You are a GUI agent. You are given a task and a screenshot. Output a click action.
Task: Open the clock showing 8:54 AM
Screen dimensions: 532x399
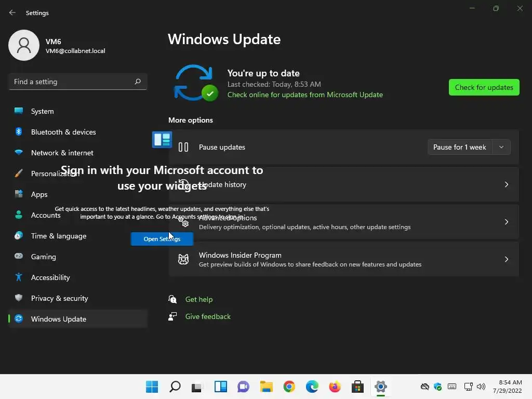(508, 387)
